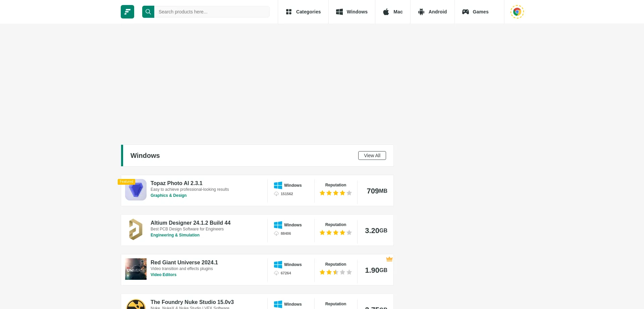Screen dimensions: 644x309
Task: Click the Reputation label in the Altium row
Action: tap(335, 225)
